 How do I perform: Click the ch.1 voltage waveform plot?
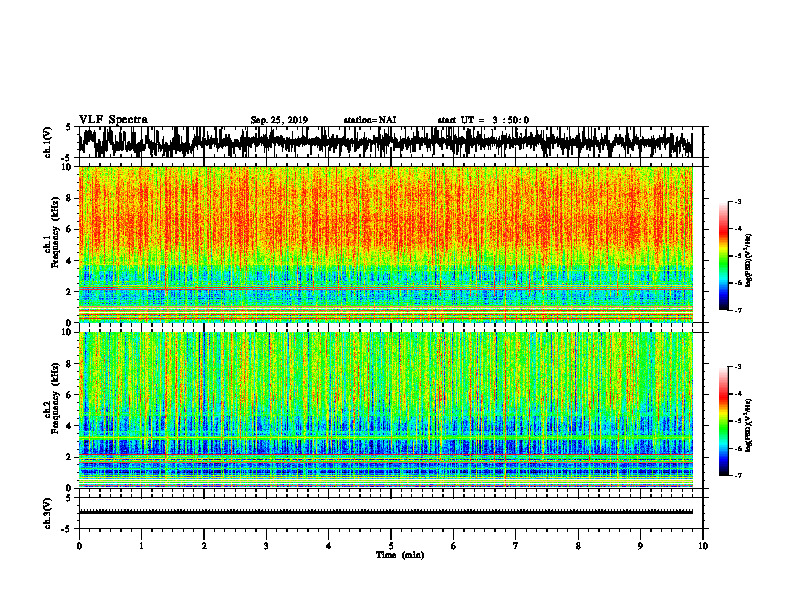(x=390, y=142)
